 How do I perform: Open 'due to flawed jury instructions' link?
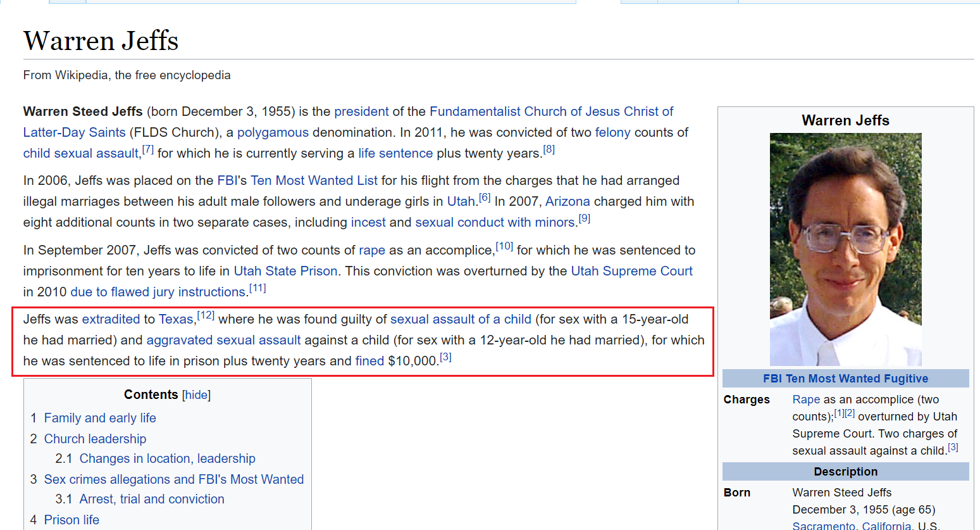click(x=158, y=292)
